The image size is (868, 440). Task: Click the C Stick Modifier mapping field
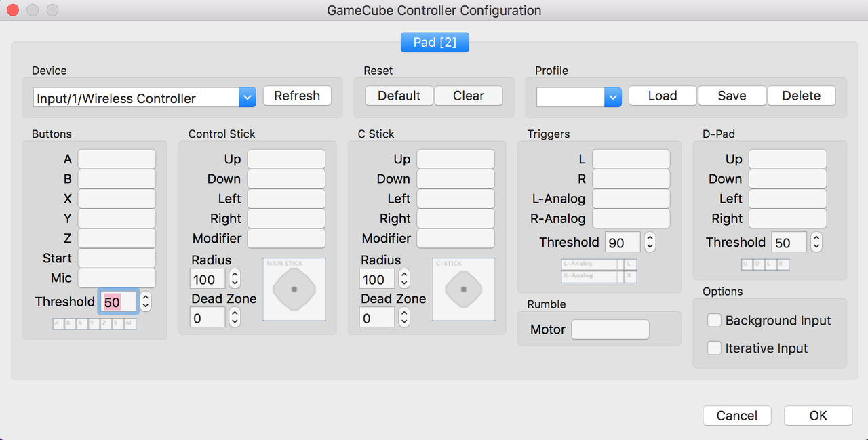pyautogui.click(x=456, y=238)
